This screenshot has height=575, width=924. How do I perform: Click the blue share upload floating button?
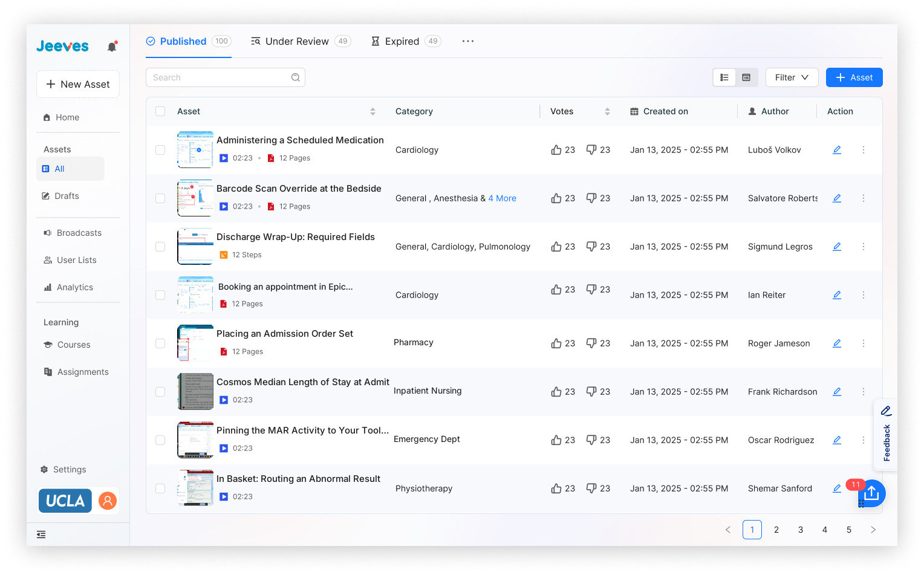871,493
